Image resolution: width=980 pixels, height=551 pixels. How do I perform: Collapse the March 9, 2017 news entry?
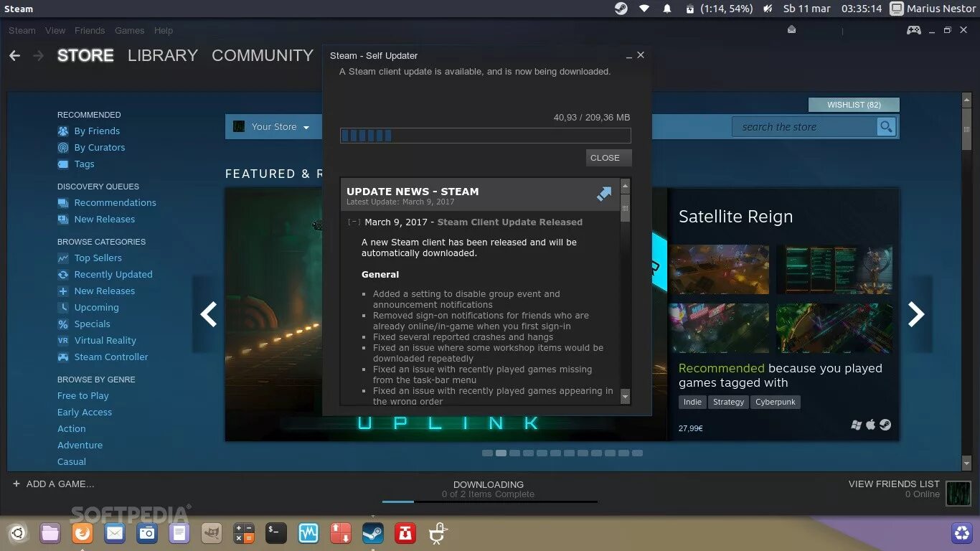point(354,222)
